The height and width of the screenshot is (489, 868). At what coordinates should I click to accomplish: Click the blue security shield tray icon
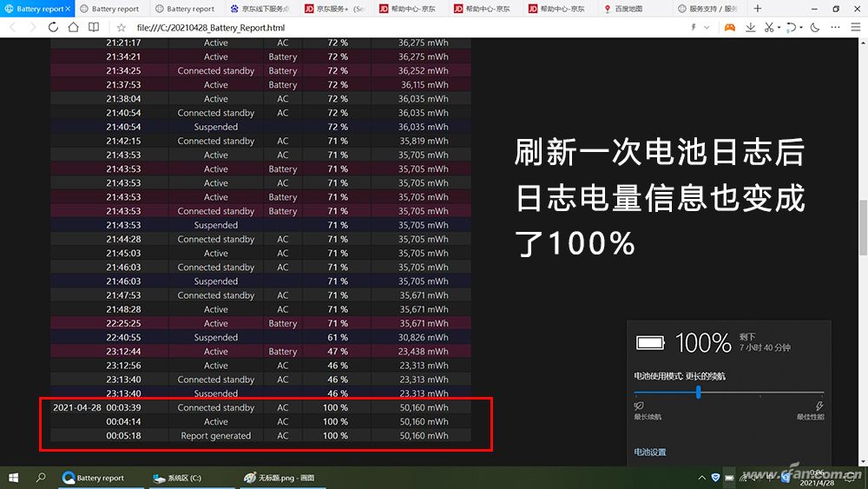[715, 478]
